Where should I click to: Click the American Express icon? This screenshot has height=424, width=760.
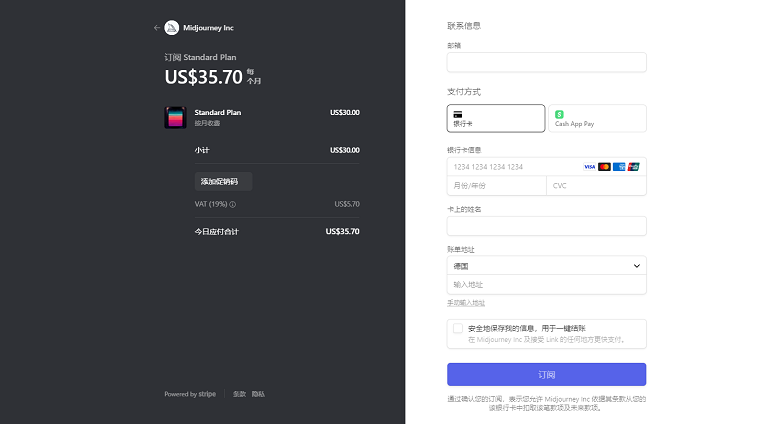tap(619, 167)
